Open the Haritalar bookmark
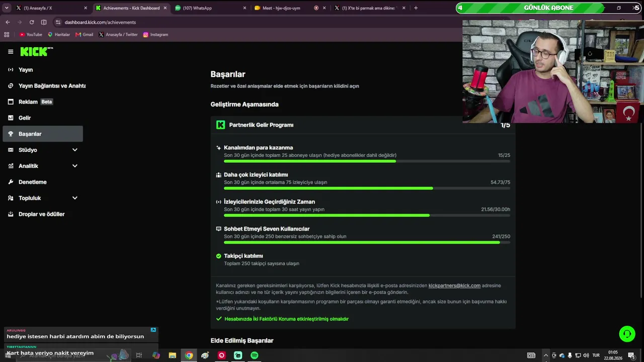The image size is (644, 362). (x=59, y=35)
